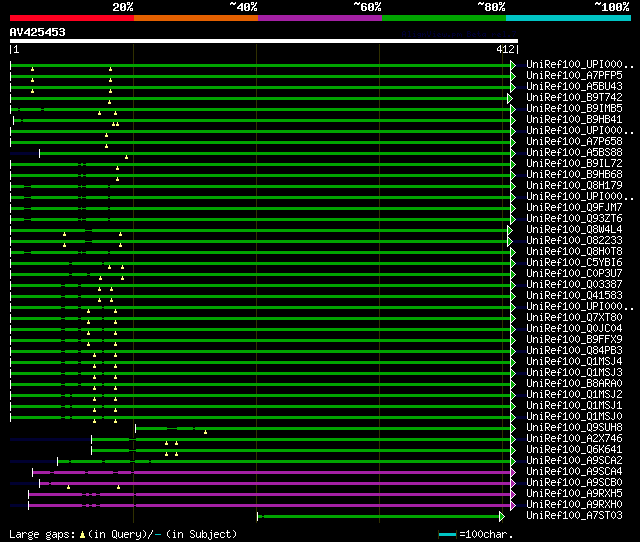
Task: Click the red 20% identity legend segment
Action: click(x=71, y=18)
